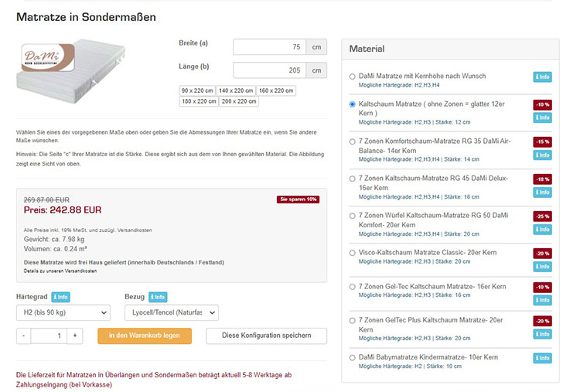The height and width of the screenshot is (392, 580).
Task: Add to cart with 'in den Warenkorb legen'
Action: click(x=145, y=336)
